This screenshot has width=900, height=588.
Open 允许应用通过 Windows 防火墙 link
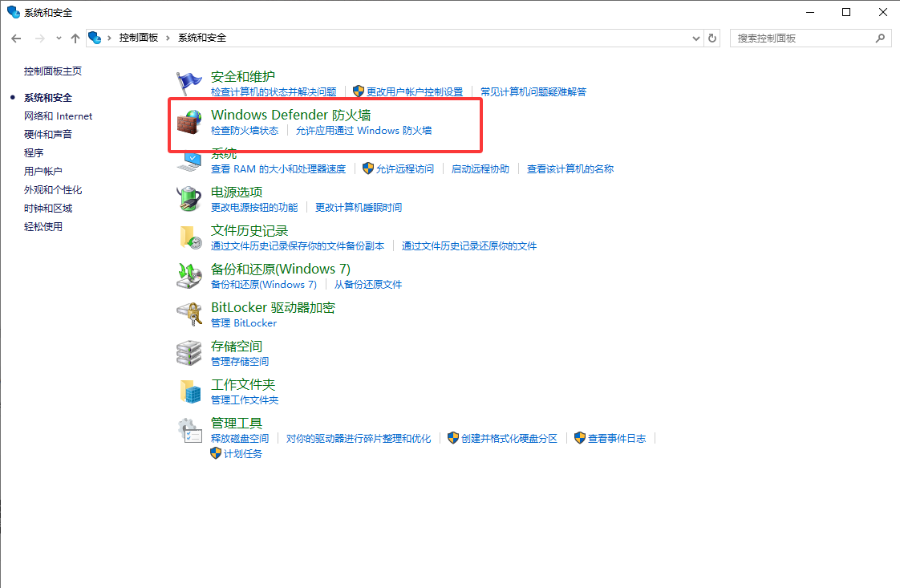click(363, 130)
